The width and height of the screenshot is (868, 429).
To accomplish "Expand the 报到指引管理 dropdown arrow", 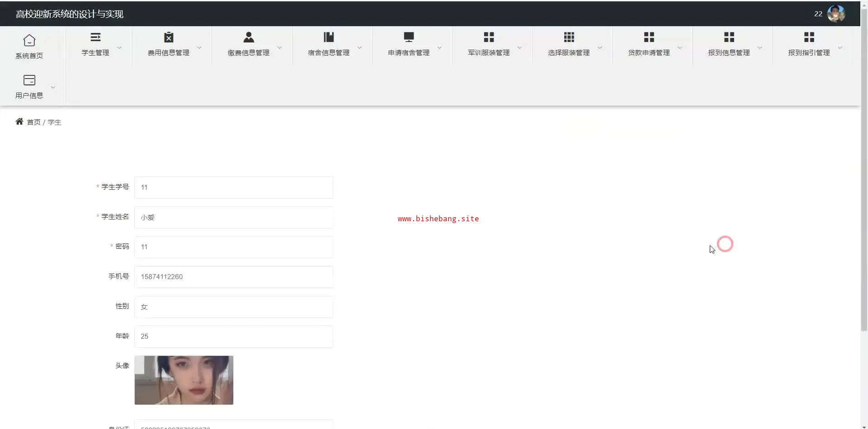I will tap(840, 47).
